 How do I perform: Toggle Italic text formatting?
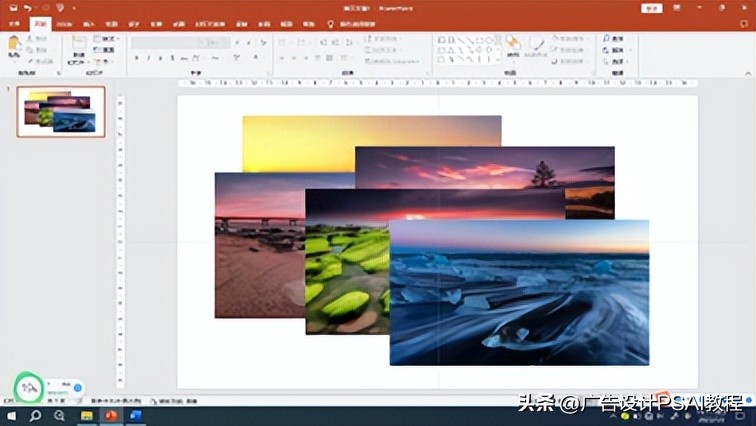coord(149,58)
